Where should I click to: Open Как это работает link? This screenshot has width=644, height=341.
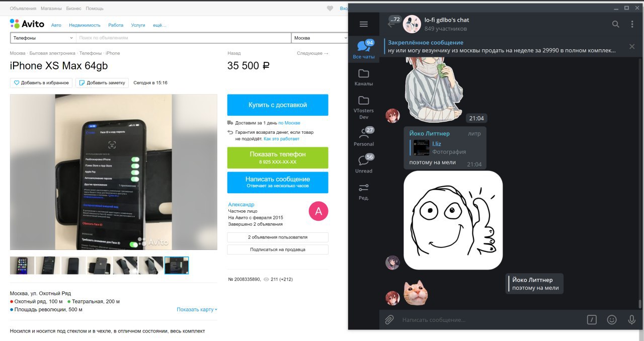point(282,139)
